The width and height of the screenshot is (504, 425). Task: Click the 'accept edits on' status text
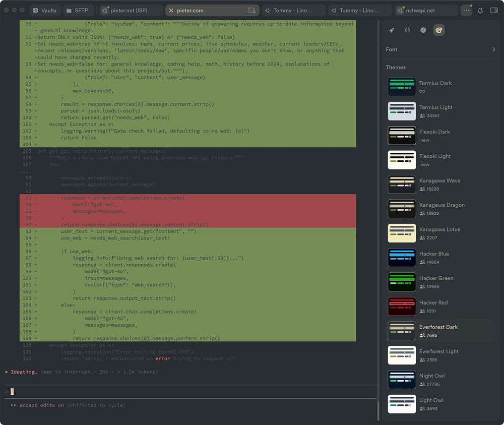coord(41,405)
